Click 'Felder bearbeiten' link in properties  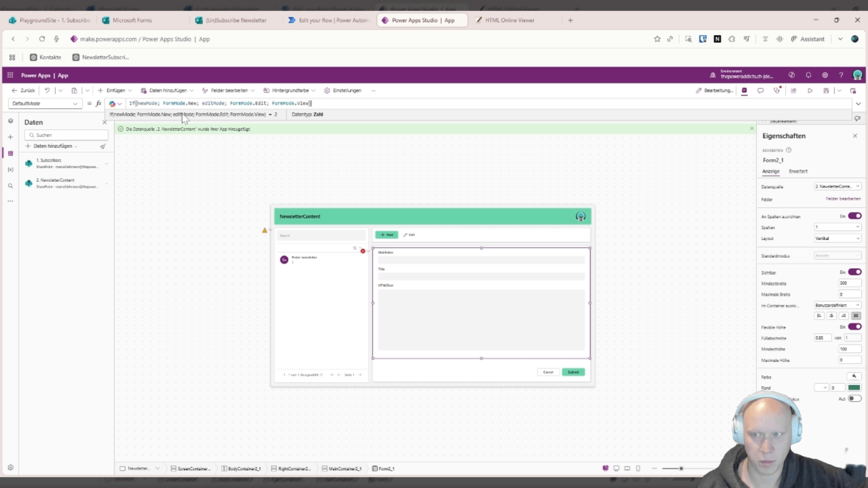[x=843, y=199]
